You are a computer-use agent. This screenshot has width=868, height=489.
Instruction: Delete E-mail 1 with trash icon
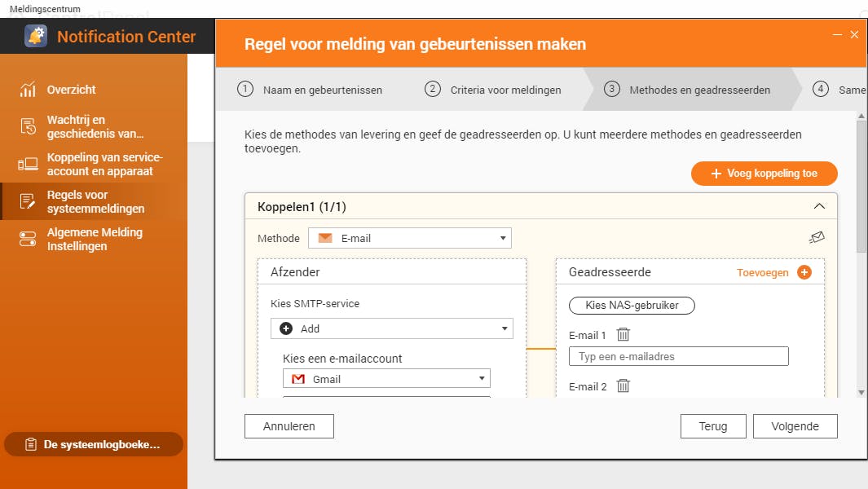point(623,334)
